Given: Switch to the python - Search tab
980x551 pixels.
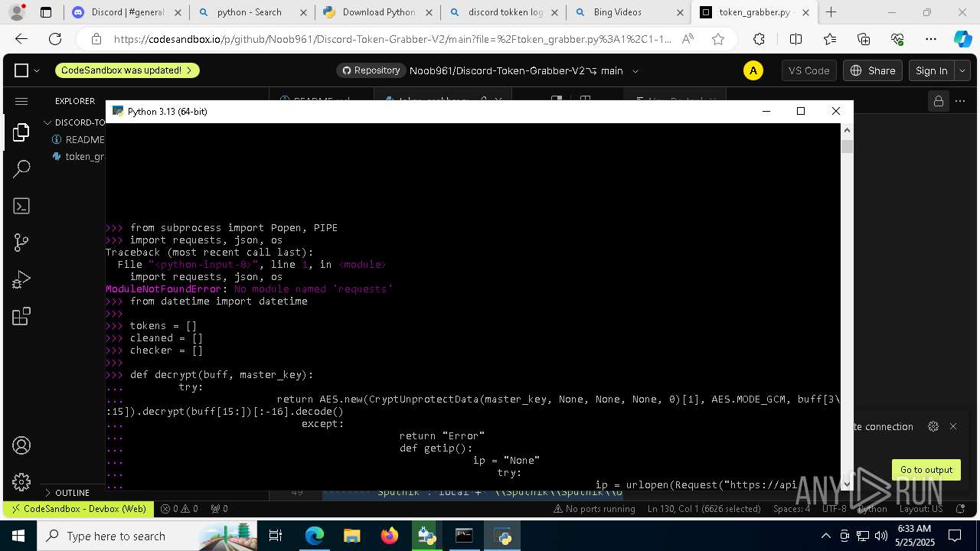Looking at the screenshot, I should (x=251, y=12).
